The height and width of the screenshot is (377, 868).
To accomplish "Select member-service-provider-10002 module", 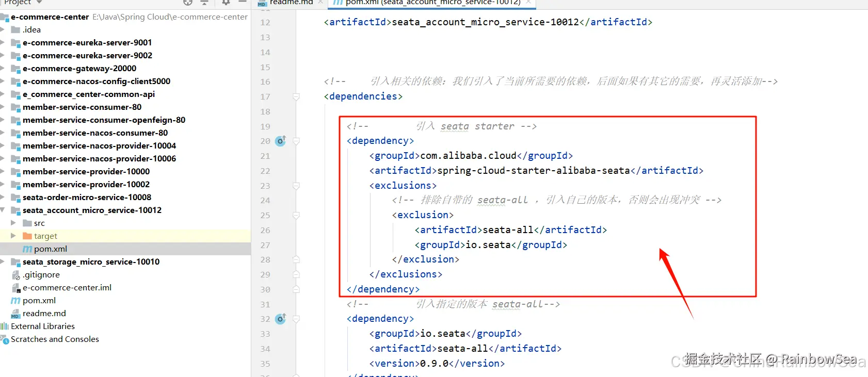I will point(86,185).
